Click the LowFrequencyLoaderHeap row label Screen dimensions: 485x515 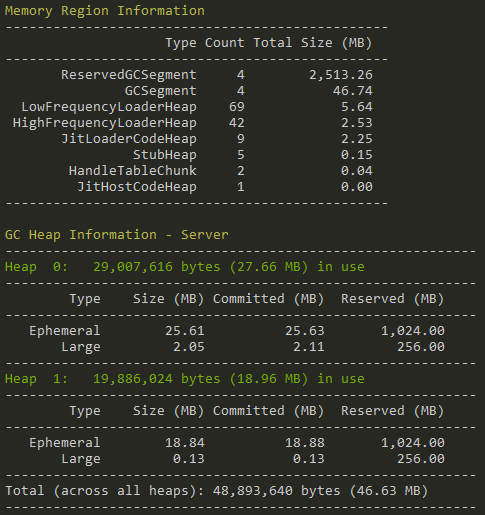[x=109, y=107]
